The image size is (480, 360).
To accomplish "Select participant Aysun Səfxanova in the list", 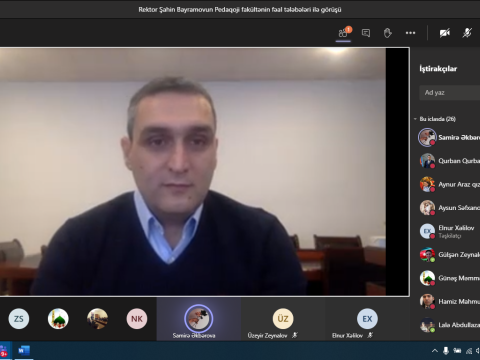I will [449, 208].
